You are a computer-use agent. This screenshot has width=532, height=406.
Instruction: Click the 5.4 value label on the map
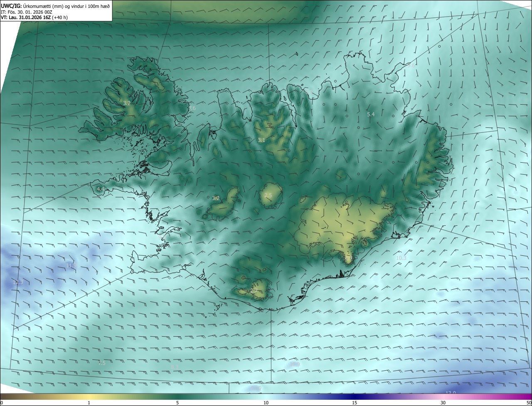pos(371,114)
